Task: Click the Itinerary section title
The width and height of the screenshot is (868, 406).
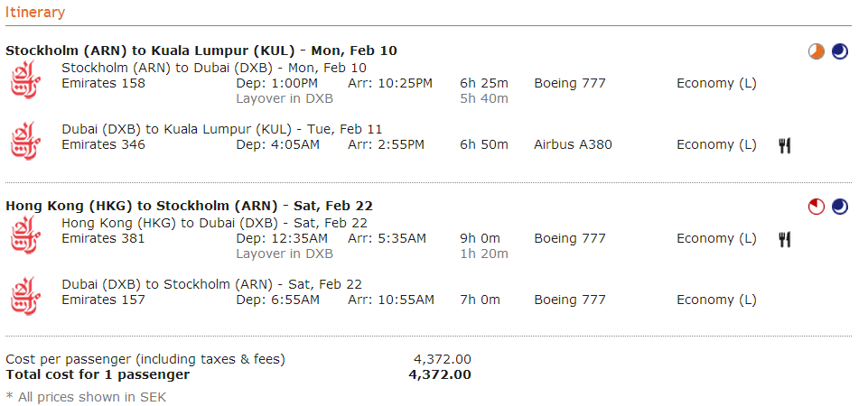Action: (35, 13)
